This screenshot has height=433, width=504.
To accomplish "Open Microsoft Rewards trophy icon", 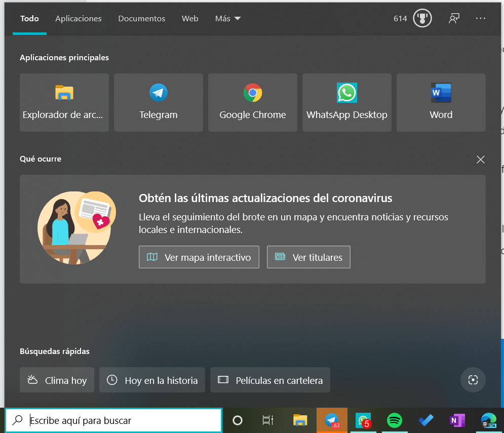I will pos(422,18).
